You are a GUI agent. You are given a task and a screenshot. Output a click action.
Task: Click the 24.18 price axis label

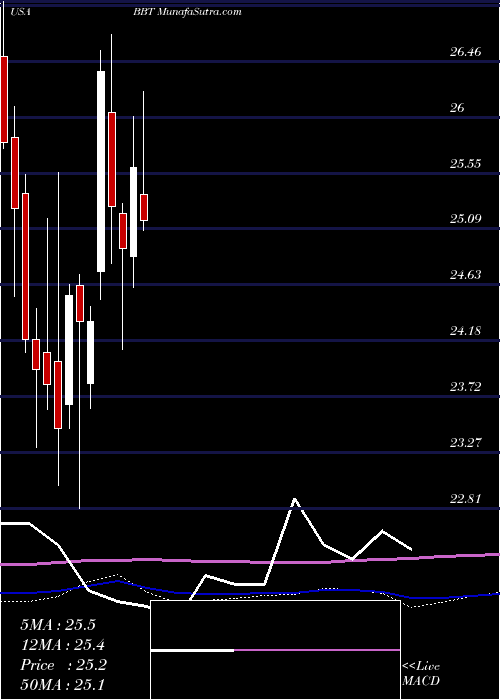pos(465,331)
